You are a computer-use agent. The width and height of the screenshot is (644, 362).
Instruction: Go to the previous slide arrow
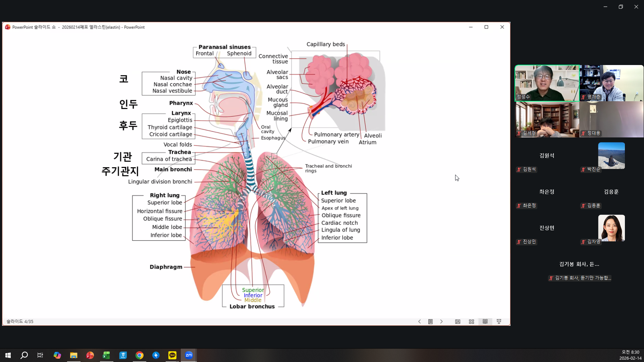pos(419,321)
